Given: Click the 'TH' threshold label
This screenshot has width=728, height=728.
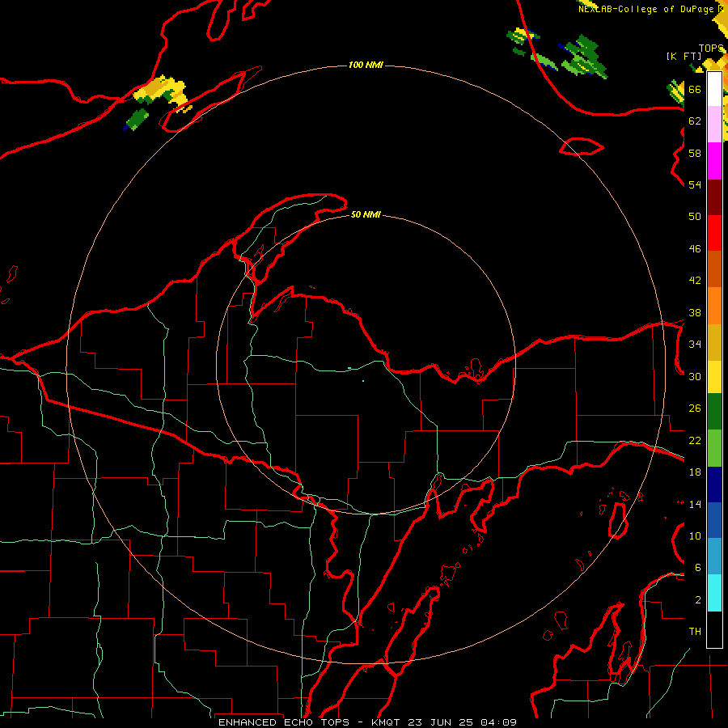Looking at the screenshot, I should click(695, 632).
